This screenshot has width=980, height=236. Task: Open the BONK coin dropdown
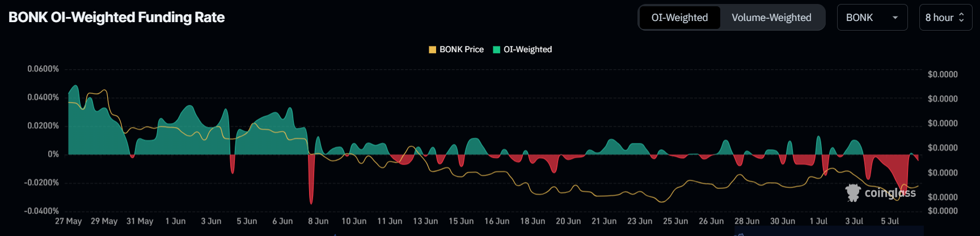point(872,18)
